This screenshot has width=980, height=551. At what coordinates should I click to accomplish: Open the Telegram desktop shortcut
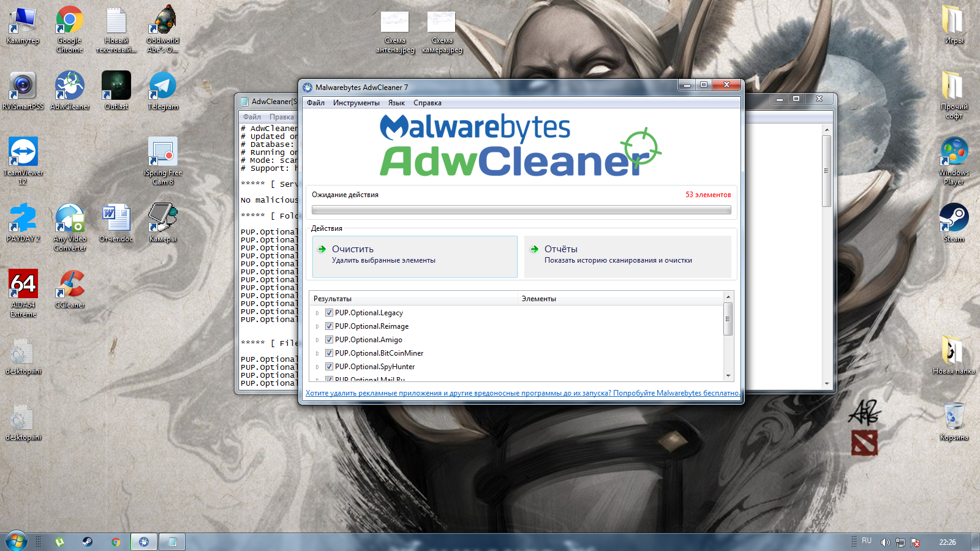[x=163, y=91]
